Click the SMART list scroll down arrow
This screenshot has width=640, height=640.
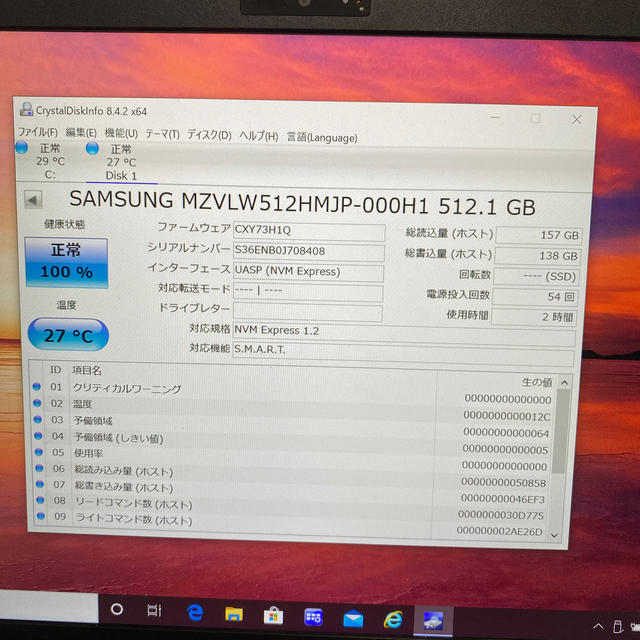pos(554,535)
